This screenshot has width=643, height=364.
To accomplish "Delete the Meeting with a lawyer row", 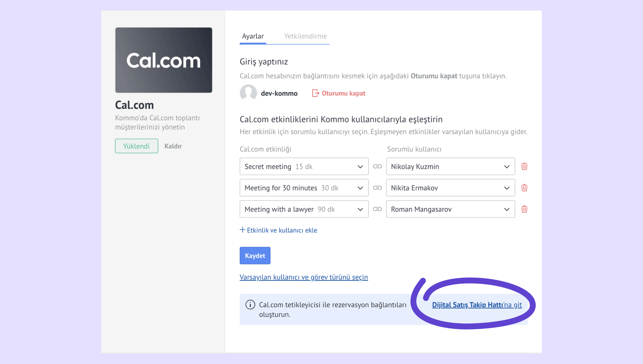I will [x=524, y=209].
